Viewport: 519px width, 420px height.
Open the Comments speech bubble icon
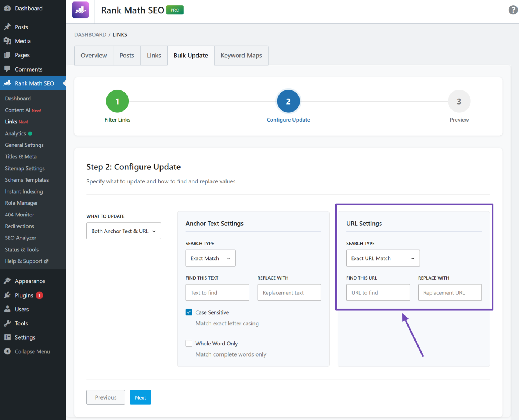[x=7, y=69]
